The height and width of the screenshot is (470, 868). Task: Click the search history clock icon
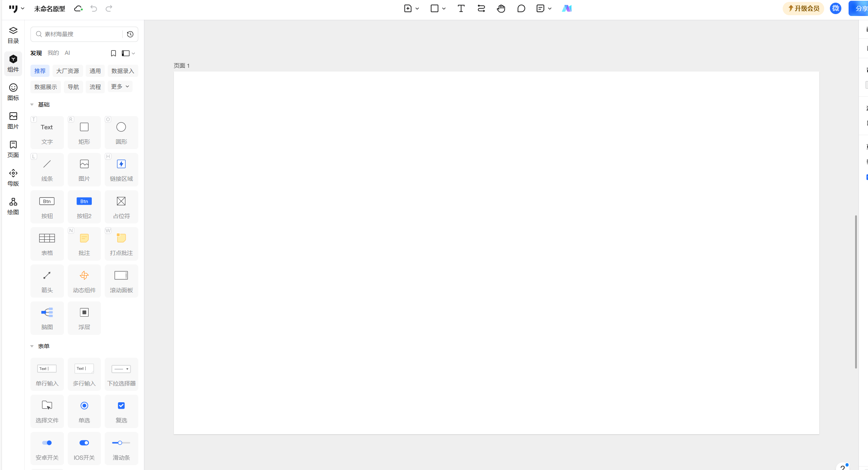coord(130,34)
